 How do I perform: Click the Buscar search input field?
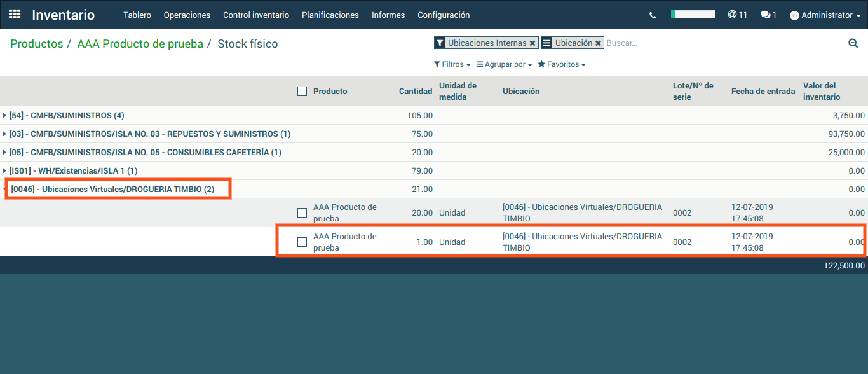pos(724,43)
